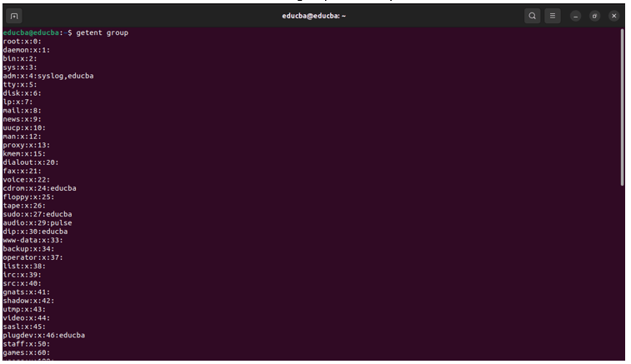Select the line 'audio:x:29:pulse'
This screenshot has width=631, height=364.
[38, 223]
